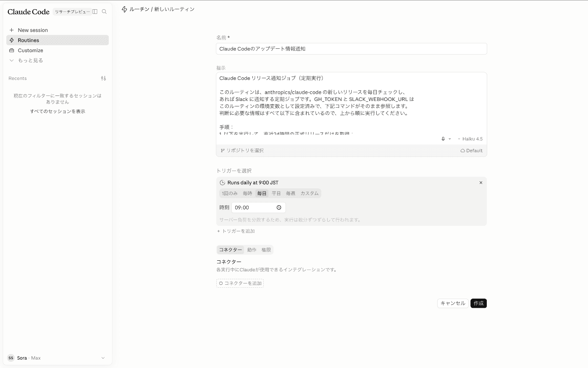Viewport: 588px width, 368px height.
Task: Open Sora account menu chevron
Action: (103, 358)
